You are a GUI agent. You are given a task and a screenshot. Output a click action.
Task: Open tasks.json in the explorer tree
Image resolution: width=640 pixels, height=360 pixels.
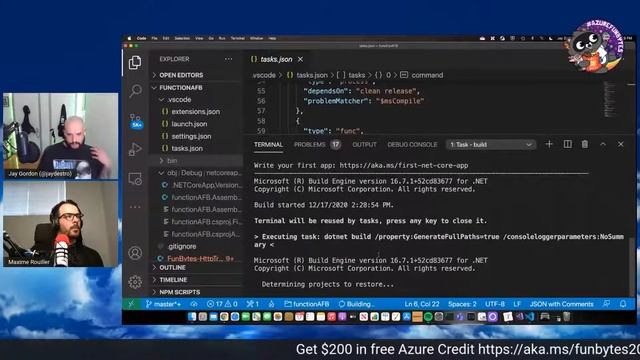click(187, 149)
